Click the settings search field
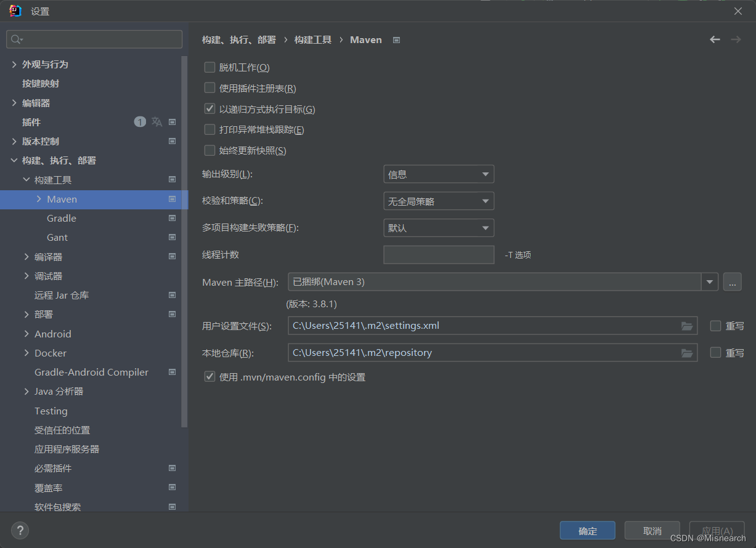The image size is (756, 548). 94,39
